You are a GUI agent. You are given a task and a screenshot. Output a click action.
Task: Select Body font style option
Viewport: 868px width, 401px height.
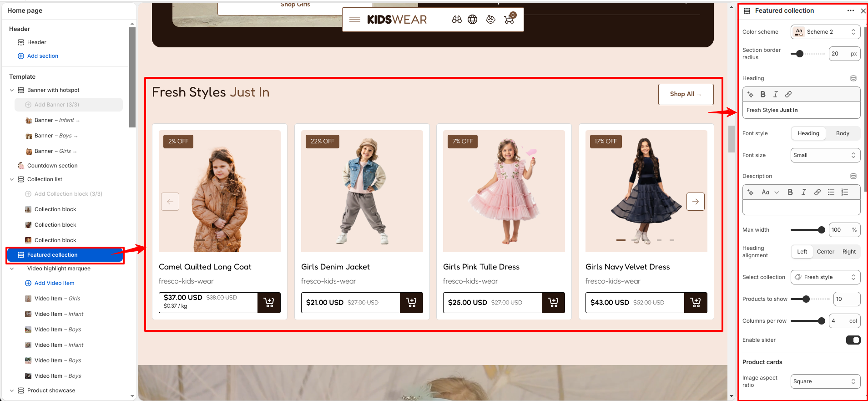pyautogui.click(x=843, y=133)
